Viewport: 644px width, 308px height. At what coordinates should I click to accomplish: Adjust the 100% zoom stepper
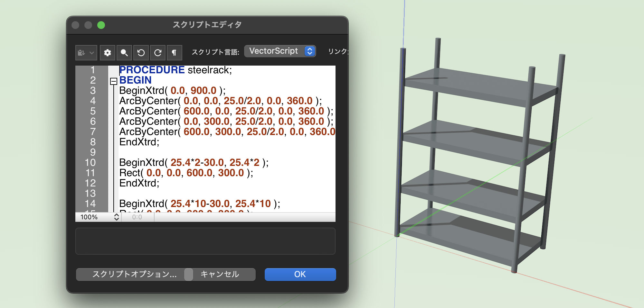tap(117, 217)
